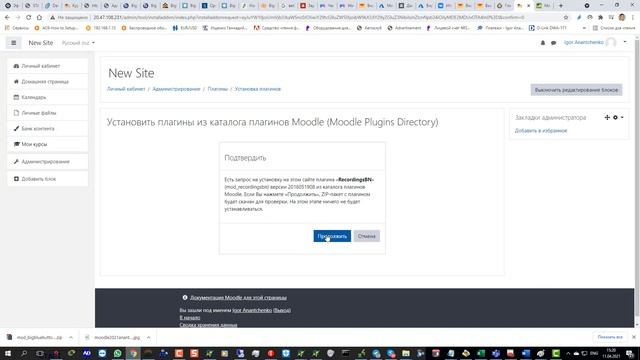Click the В начало footer link
The image size is (640, 360).
click(x=190, y=318)
